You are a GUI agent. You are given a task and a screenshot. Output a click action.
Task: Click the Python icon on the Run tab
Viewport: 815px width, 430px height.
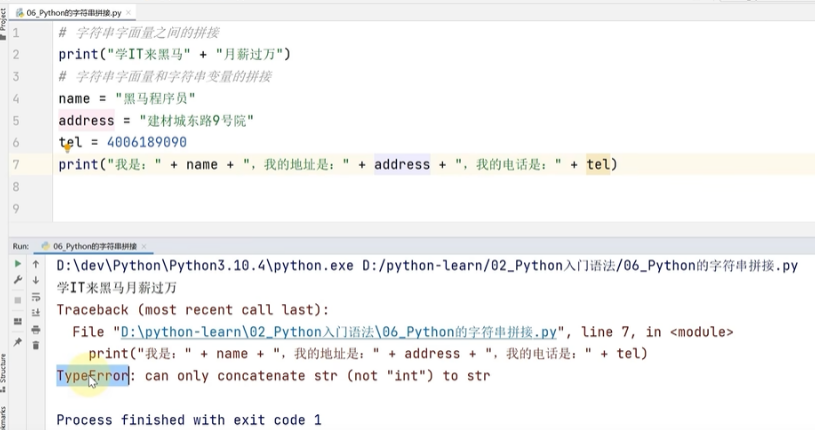click(46, 246)
